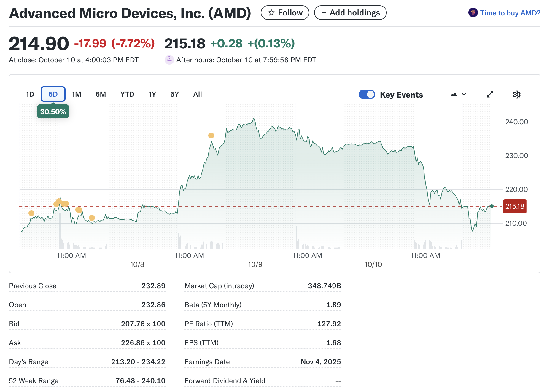This screenshot has height=392, width=544.
Task: Click the 52 Week Range value 76.48 - 240.10
Action: tap(140, 381)
